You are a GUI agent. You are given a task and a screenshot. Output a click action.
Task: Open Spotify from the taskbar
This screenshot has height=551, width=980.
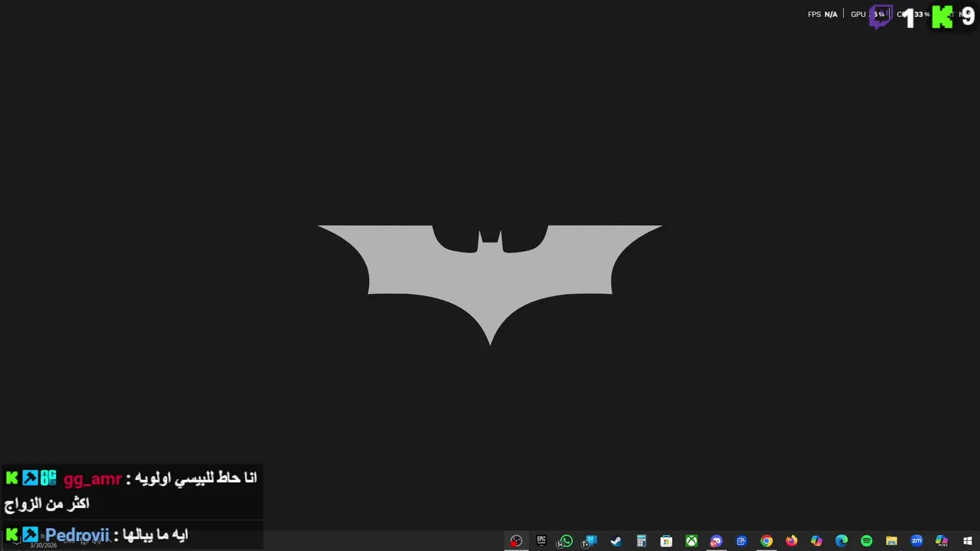(867, 541)
